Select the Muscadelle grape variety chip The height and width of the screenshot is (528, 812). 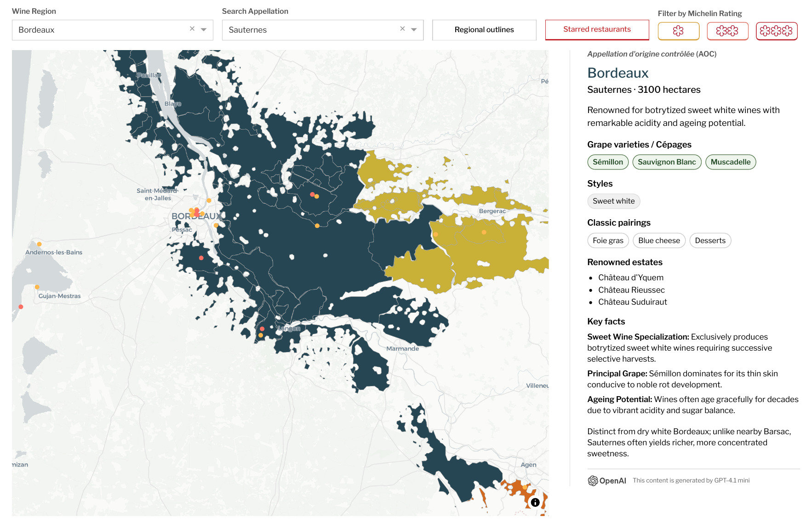pos(731,162)
